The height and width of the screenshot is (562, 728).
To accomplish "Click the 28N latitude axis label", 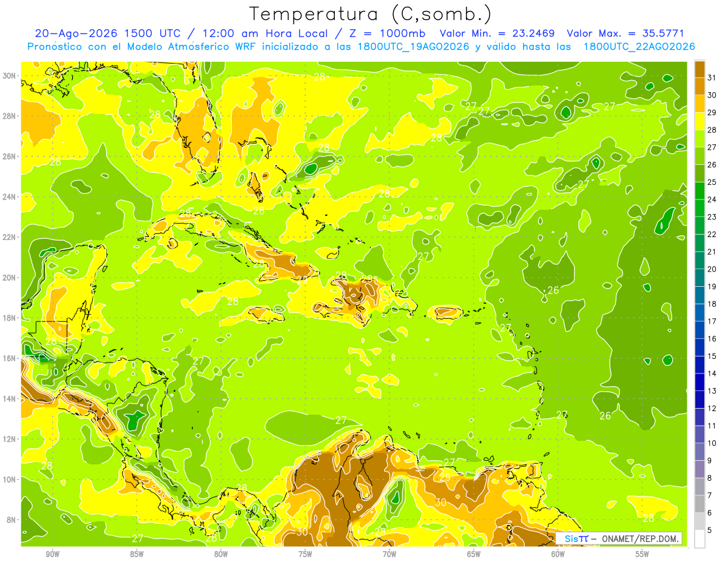I will click(10, 116).
